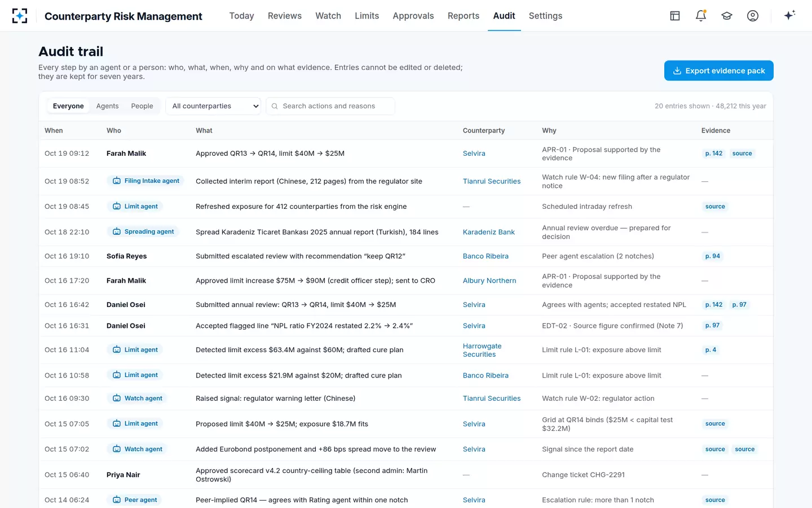This screenshot has width=812, height=508.
Task: Click Limit agent badge at Oct 16 11:04
Action: (135, 350)
